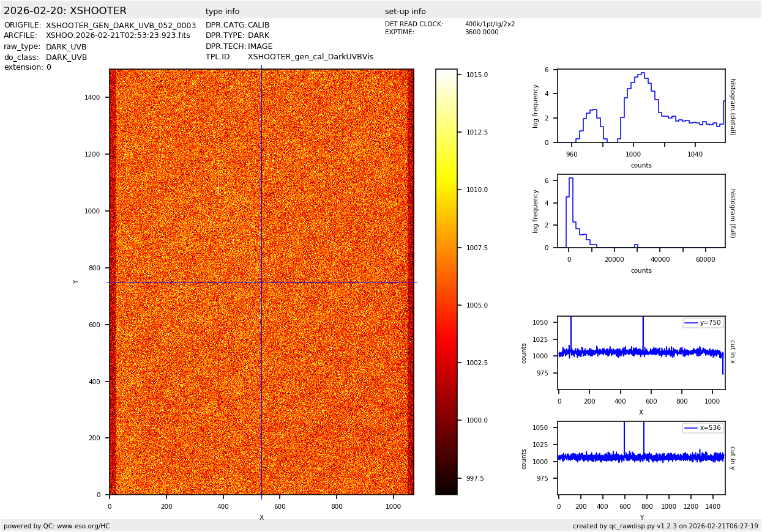
Task: Click the title '2026-02-20: XSHOOTER'
Action: (65, 11)
